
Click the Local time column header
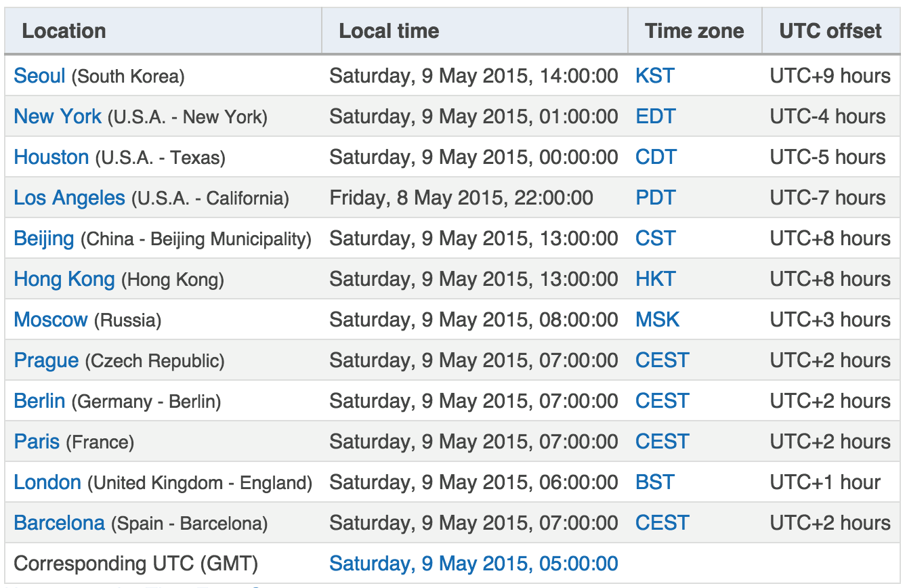coord(389,31)
